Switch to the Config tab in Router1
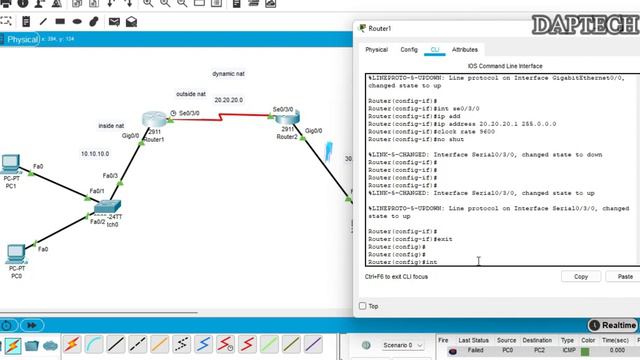The width and height of the screenshot is (640, 360). (x=409, y=49)
